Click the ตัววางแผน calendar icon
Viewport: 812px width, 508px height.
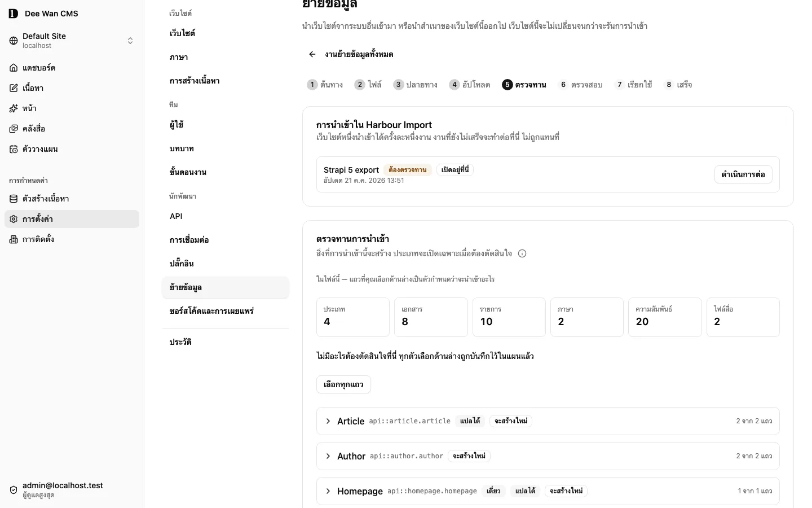[x=14, y=149]
